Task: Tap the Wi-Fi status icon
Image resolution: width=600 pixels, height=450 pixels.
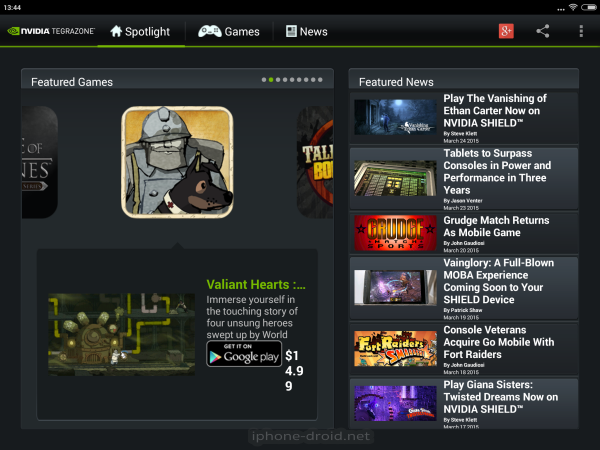Action: [x=573, y=7]
